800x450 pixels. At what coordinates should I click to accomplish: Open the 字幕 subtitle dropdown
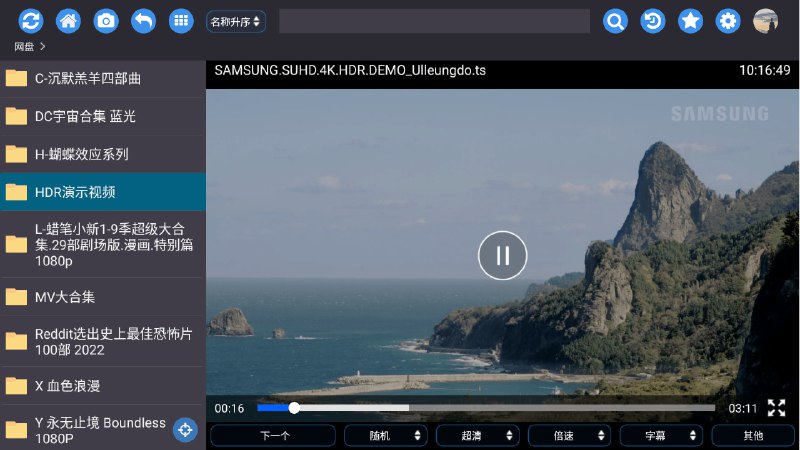click(661, 435)
